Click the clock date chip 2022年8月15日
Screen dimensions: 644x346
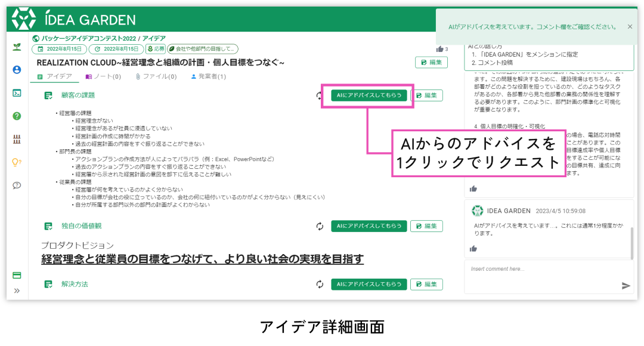116,49
